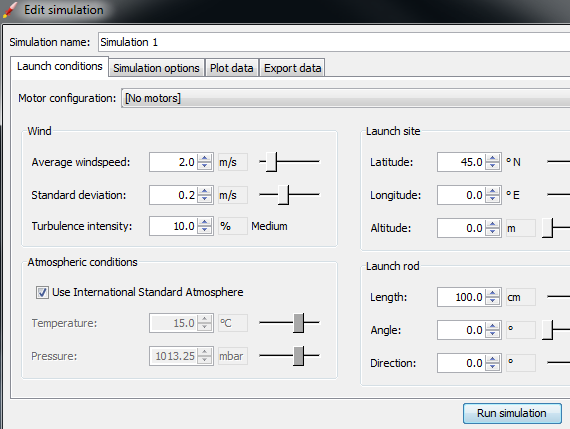Switch to the Simulation options tab
Viewport: 570px width, 429px height.
(156, 68)
